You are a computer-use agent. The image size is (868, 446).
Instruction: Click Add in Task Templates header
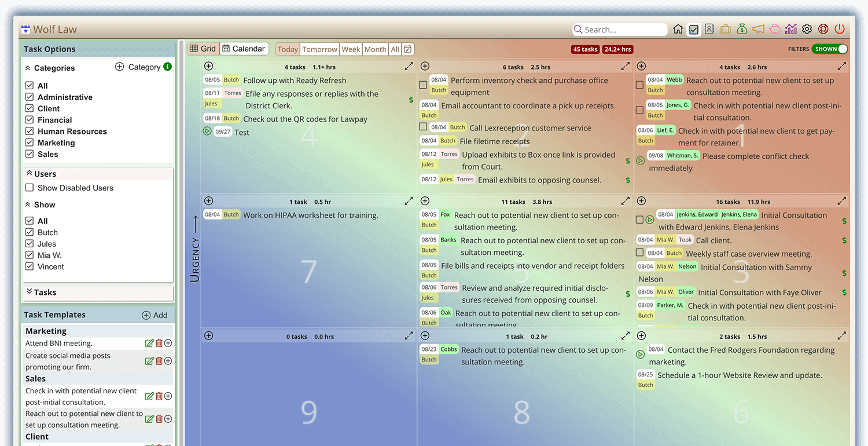(155, 315)
